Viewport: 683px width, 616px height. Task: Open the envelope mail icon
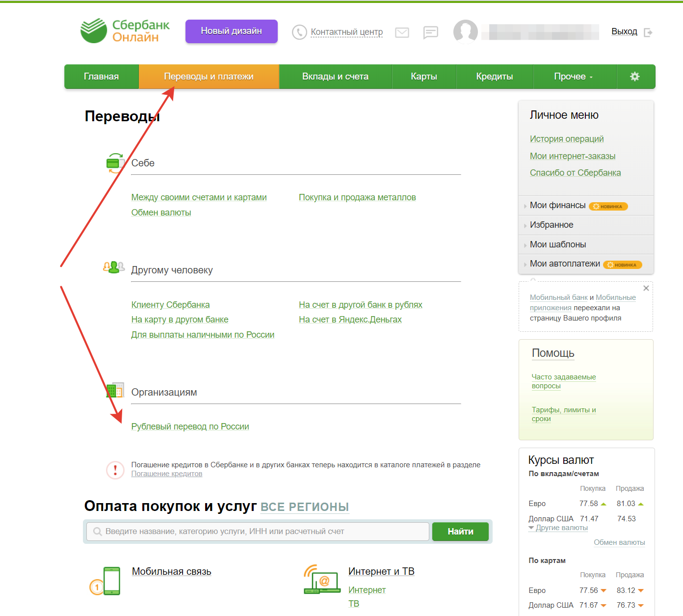click(x=402, y=32)
